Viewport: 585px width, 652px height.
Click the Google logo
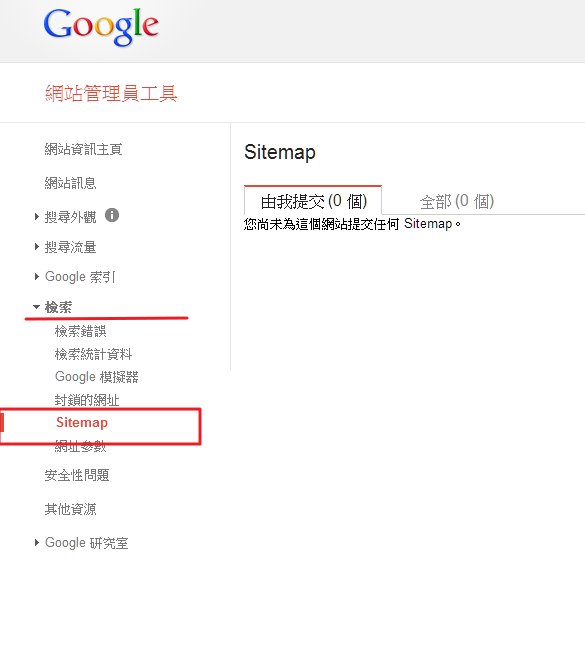(101, 27)
